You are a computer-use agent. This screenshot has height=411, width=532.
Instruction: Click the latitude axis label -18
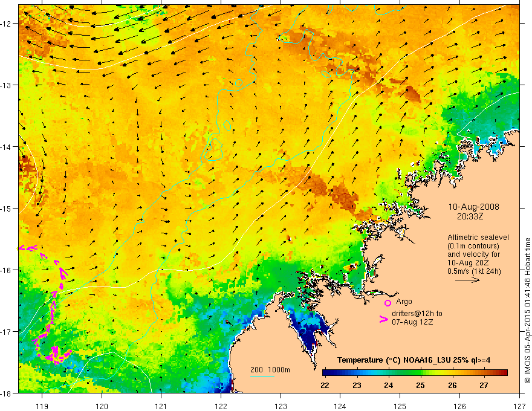[x=7, y=393]
